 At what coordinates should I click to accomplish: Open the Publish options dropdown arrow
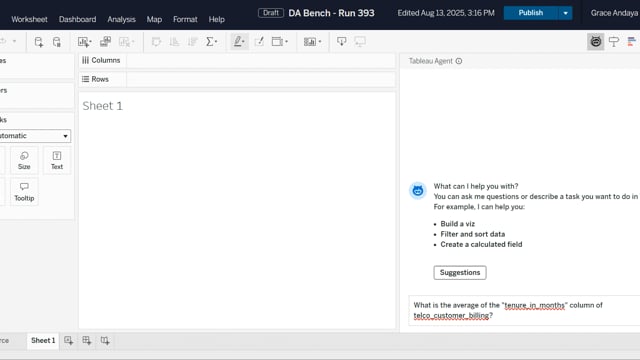click(565, 13)
